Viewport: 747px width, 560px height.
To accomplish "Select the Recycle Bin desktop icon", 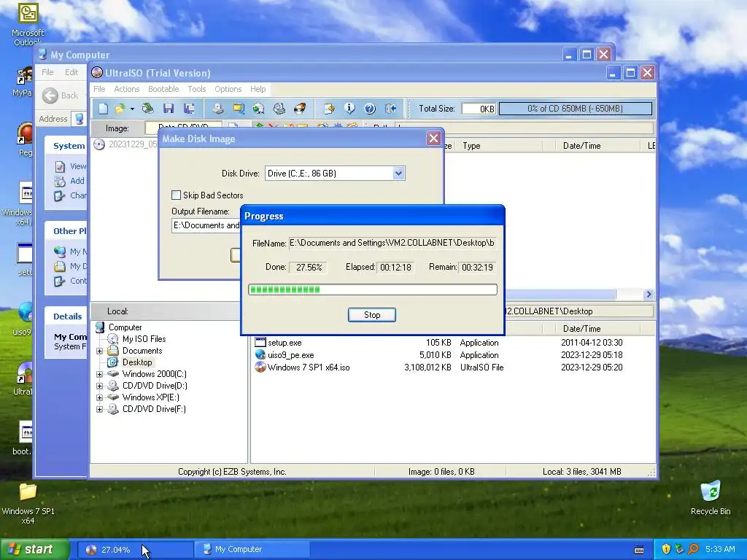I will tap(711, 498).
